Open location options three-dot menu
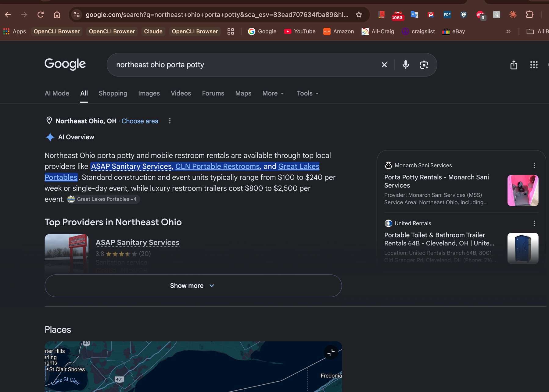The width and height of the screenshot is (549, 392). (x=170, y=121)
